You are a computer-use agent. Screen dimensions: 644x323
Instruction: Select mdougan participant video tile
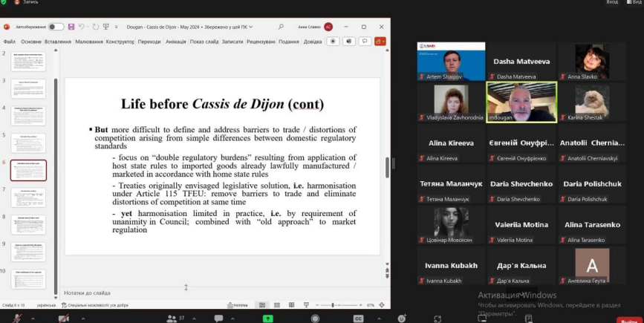[521, 102]
